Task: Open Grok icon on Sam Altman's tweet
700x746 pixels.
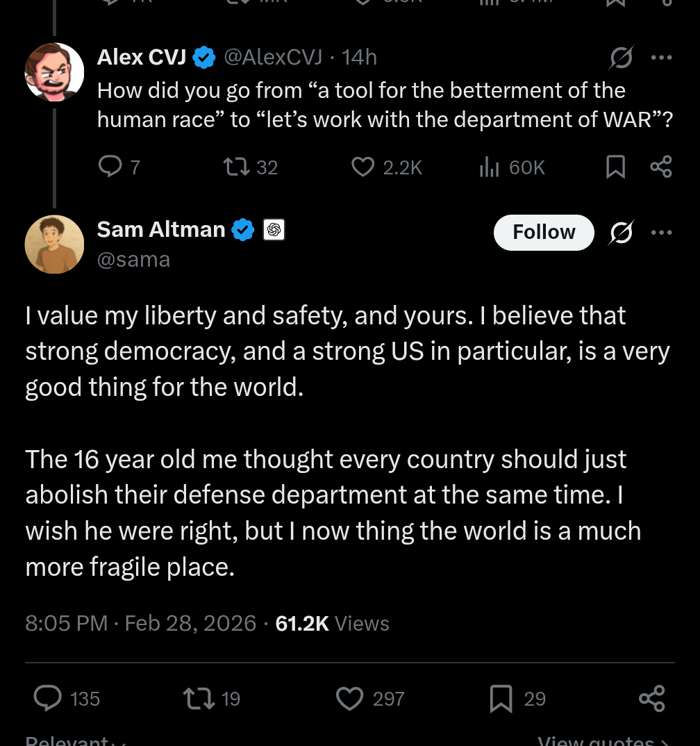Action: coord(620,233)
